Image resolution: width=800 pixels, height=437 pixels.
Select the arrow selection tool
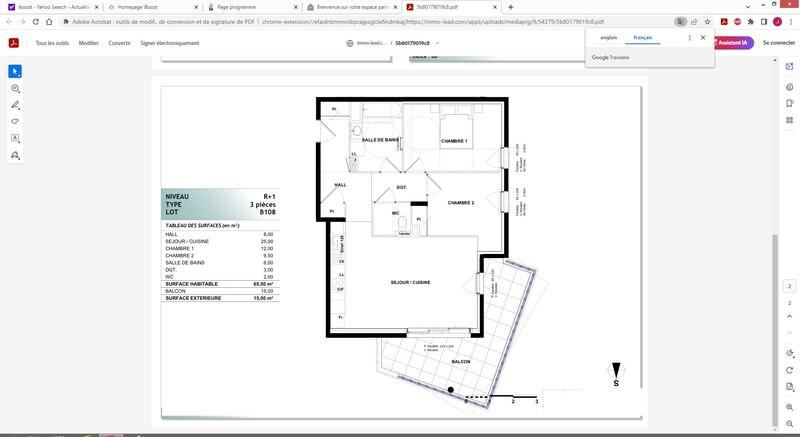point(16,71)
